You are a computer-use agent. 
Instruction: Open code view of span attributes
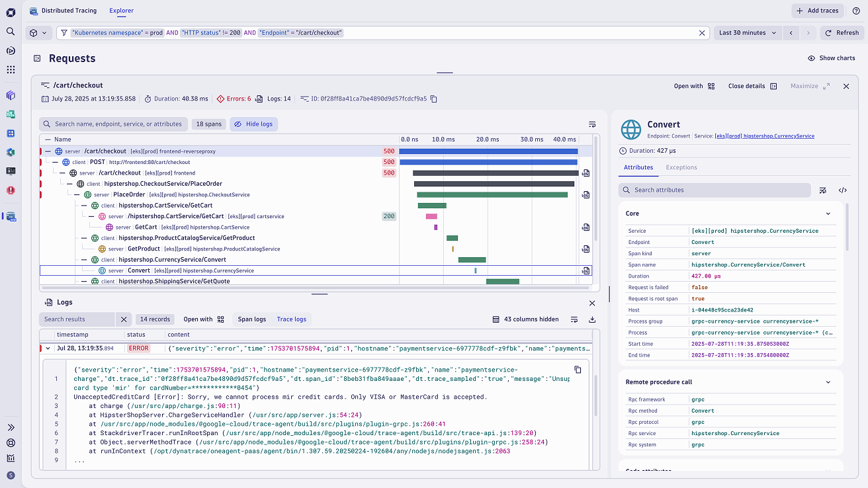842,190
